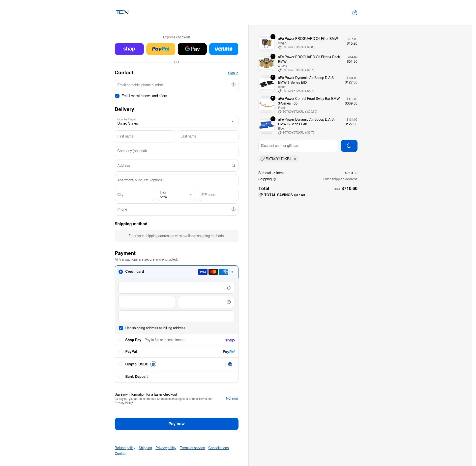476x466 pixels.
Task: Click the PayPal logo in the PayPal row
Action: 229,352
